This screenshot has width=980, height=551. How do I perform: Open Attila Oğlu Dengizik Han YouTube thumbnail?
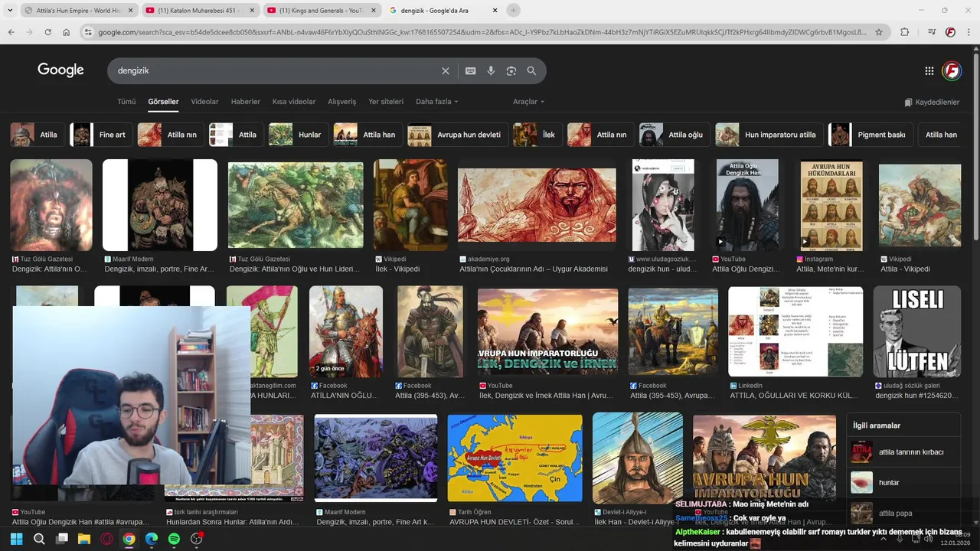pos(747,205)
